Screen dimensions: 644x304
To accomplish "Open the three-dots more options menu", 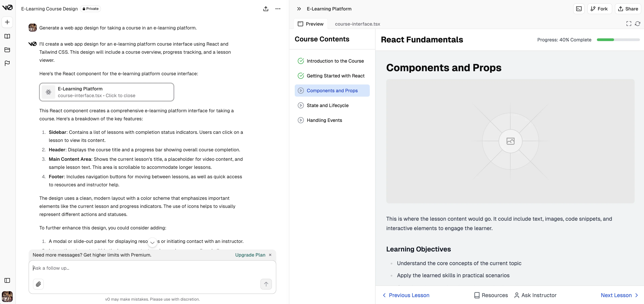I will [278, 9].
